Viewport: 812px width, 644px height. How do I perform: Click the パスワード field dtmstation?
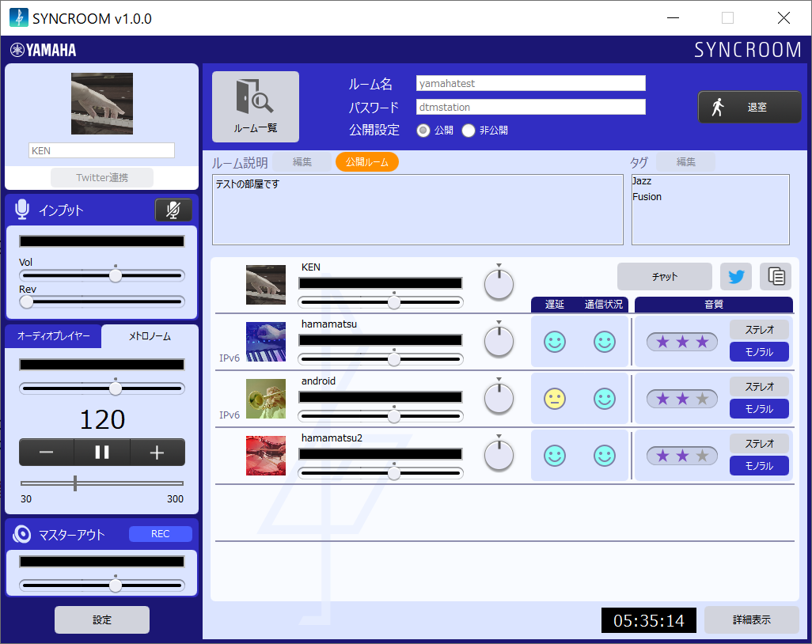click(x=531, y=107)
